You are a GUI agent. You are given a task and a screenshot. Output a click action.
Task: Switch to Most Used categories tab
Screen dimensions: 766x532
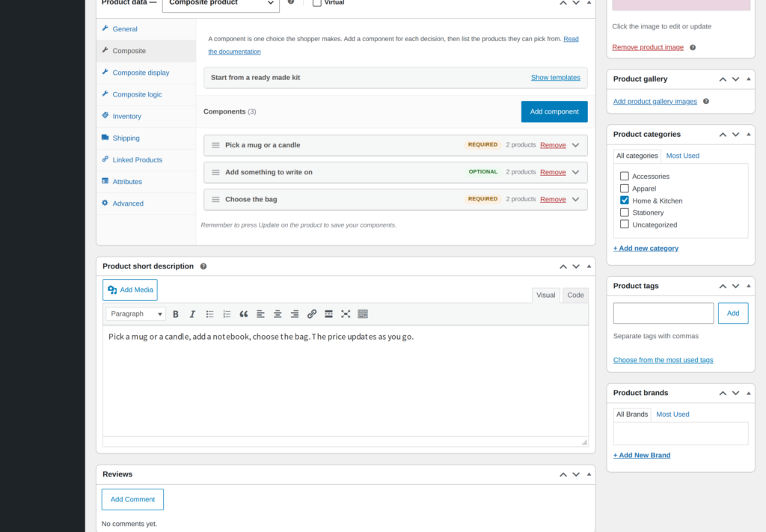pos(682,156)
